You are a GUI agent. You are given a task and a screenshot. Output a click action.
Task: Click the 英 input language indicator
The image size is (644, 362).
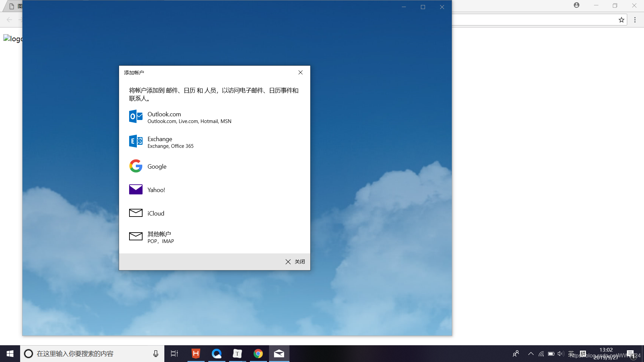[x=571, y=354]
